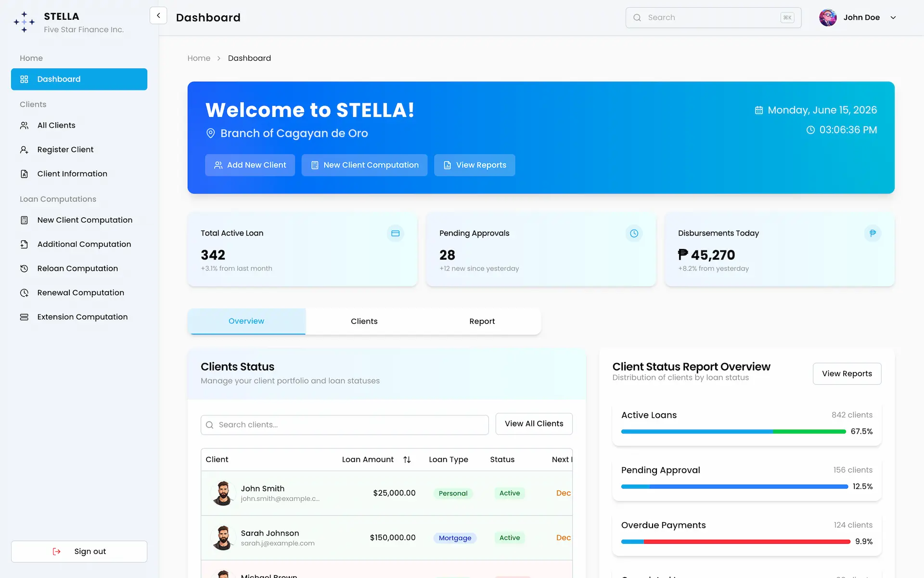
Task: Click the John Doe profile picture
Action: 828,17
